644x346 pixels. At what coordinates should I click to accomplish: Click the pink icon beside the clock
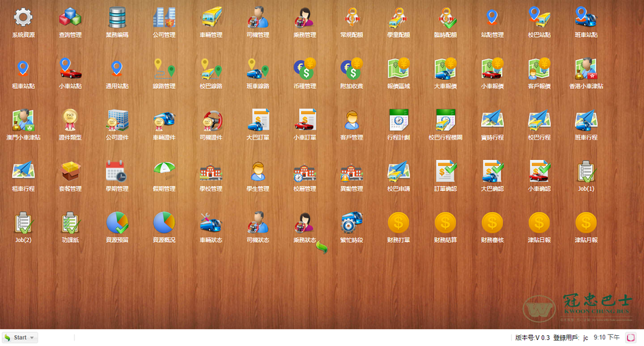click(630, 338)
